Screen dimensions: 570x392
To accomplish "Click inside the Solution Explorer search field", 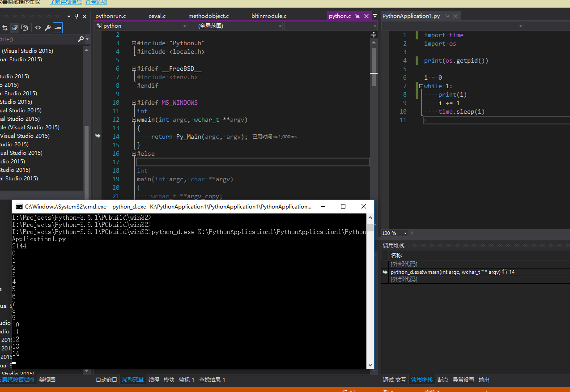I will point(36,39).
